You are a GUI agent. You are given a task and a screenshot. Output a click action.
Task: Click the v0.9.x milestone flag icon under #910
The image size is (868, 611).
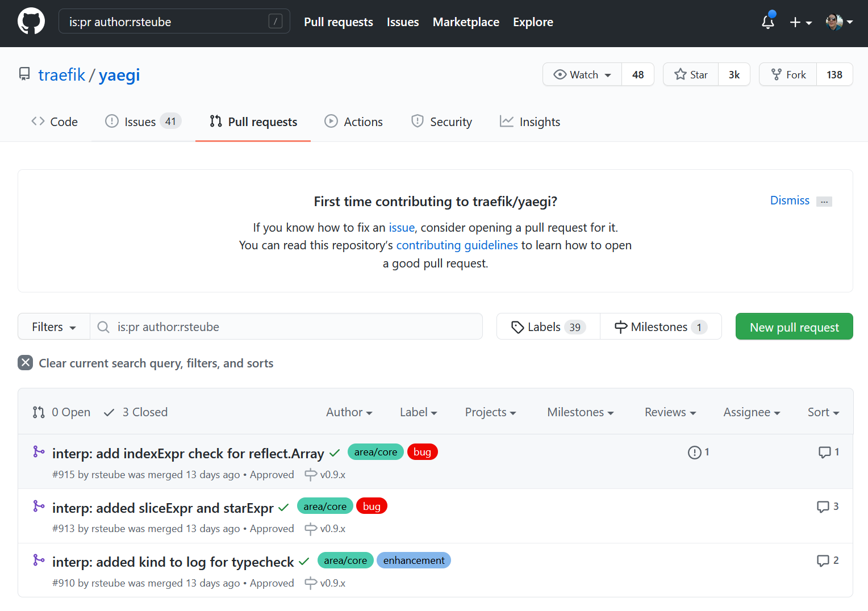tap(311, 583)
